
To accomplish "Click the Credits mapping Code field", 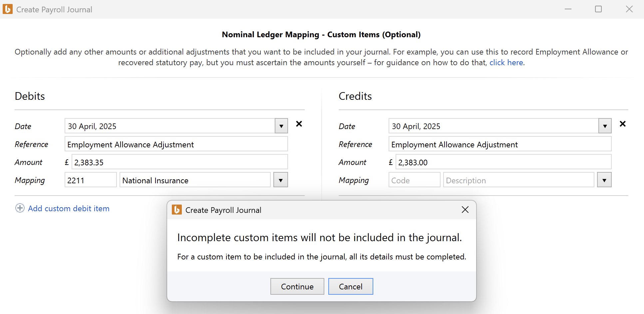I will pyautogui.click(x=414, y=180).
